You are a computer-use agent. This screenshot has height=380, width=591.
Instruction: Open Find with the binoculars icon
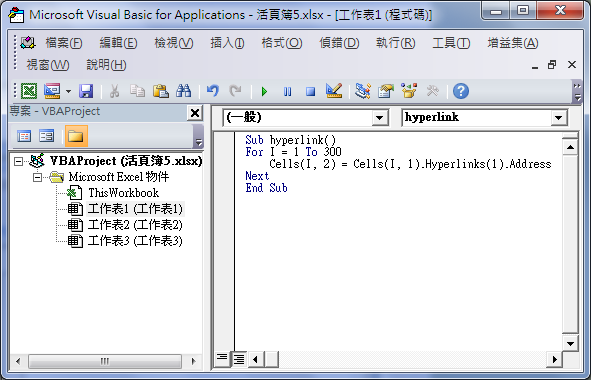coord(184,91)
